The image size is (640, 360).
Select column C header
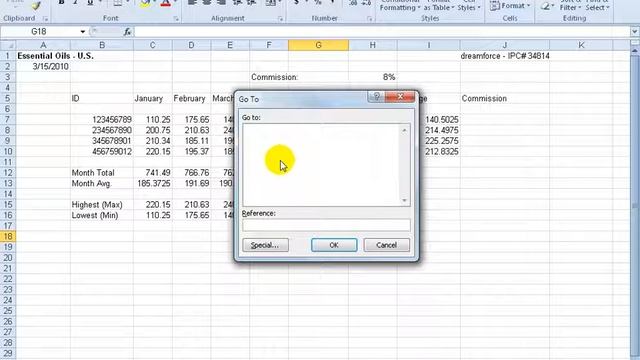point(153,45)
